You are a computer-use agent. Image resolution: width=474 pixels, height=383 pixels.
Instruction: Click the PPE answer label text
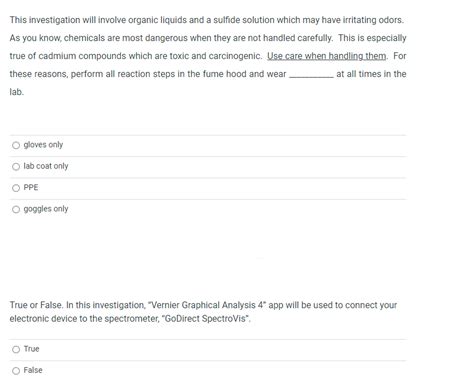[31, 187]
